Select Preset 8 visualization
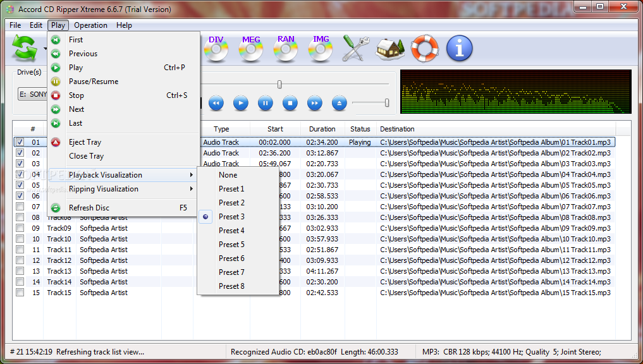Image resolution: width=643 pixels, height=364 pixels. click(238, 286)
